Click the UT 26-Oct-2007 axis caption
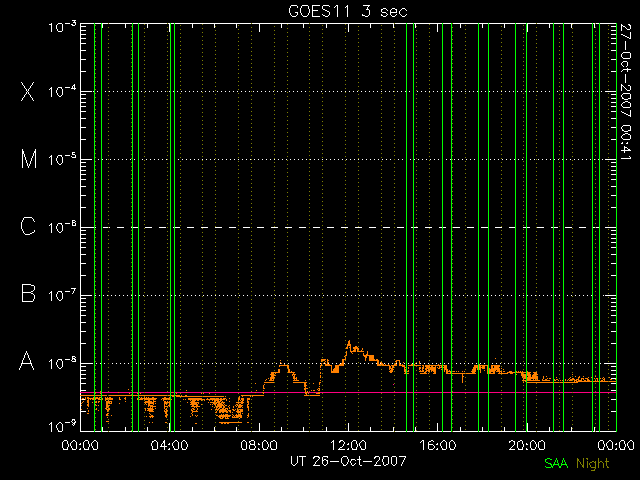The height and width of the screenshot is (480, 640). [x=348, y=461]
